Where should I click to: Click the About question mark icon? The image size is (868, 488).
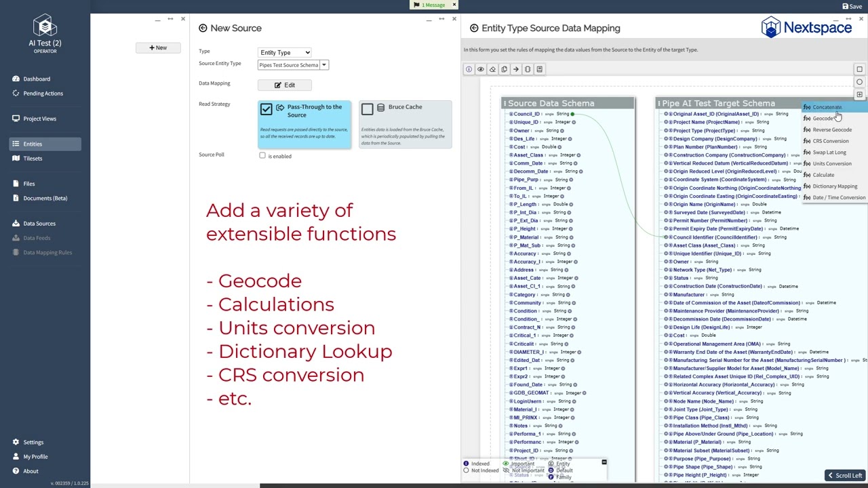[16, 471]
